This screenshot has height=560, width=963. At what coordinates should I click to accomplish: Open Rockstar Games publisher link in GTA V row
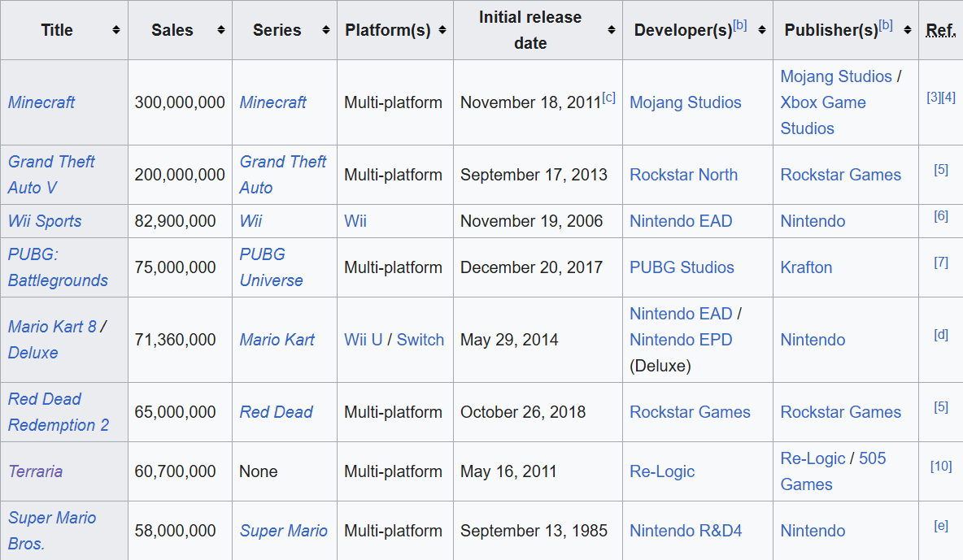click(x=841, y=175)
